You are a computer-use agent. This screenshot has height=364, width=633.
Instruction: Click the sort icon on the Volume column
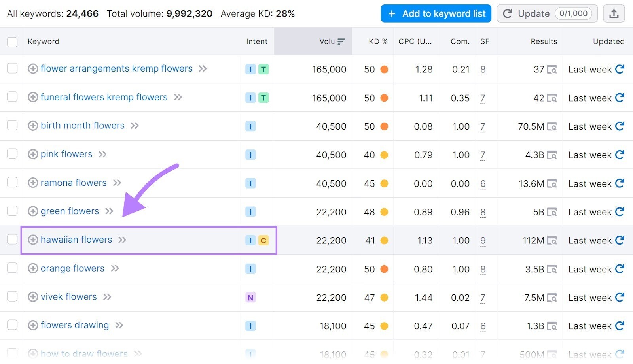(x=341, y=41)
